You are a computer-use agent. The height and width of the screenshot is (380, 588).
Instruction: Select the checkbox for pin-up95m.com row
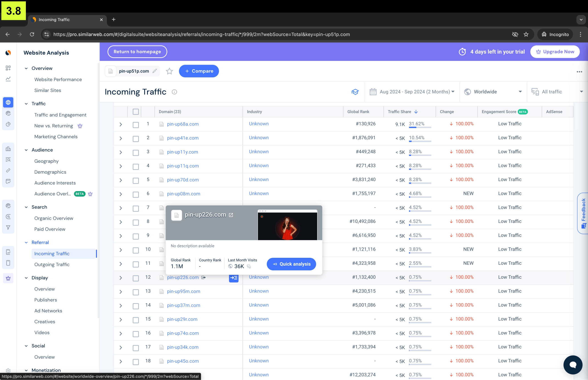135,292
